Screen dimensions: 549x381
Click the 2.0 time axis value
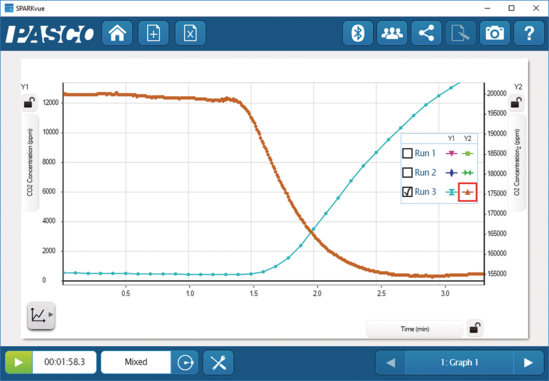tap(317, 293)
